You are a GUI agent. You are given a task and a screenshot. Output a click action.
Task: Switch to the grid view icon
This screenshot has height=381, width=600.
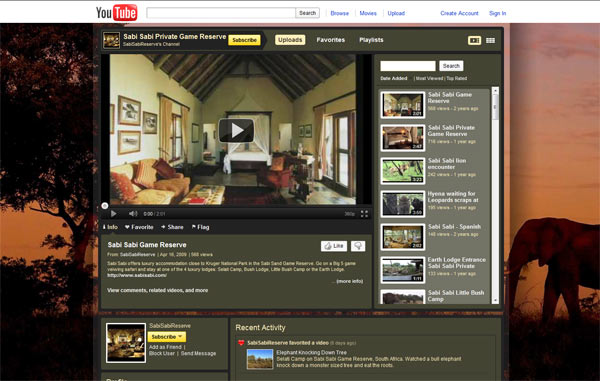tap(490, 40)
